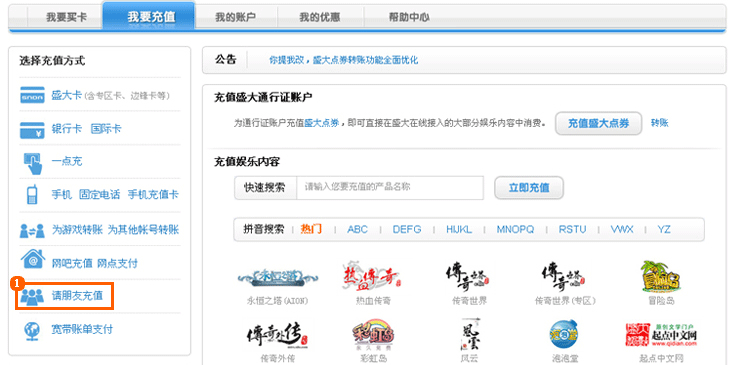Choose the 银行卡 recharge link
Viewport: 734px width, 365px height.
pos(66,129)
